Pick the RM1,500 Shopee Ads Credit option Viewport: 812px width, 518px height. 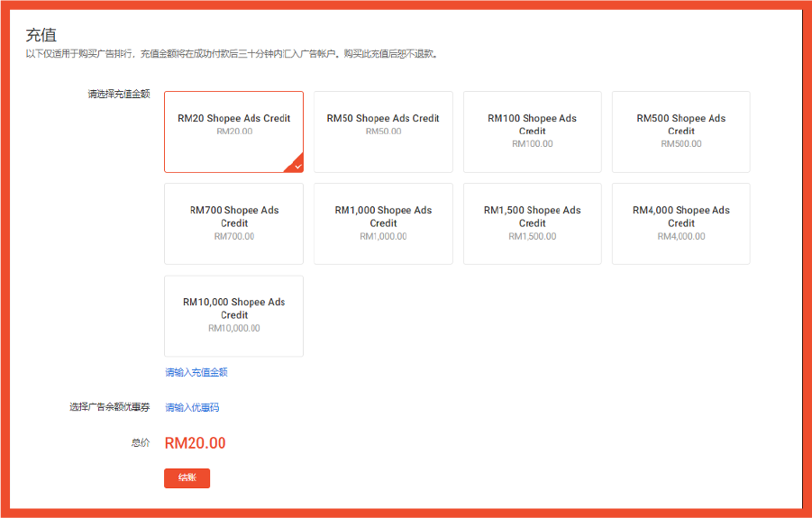(x=533, y=223)
